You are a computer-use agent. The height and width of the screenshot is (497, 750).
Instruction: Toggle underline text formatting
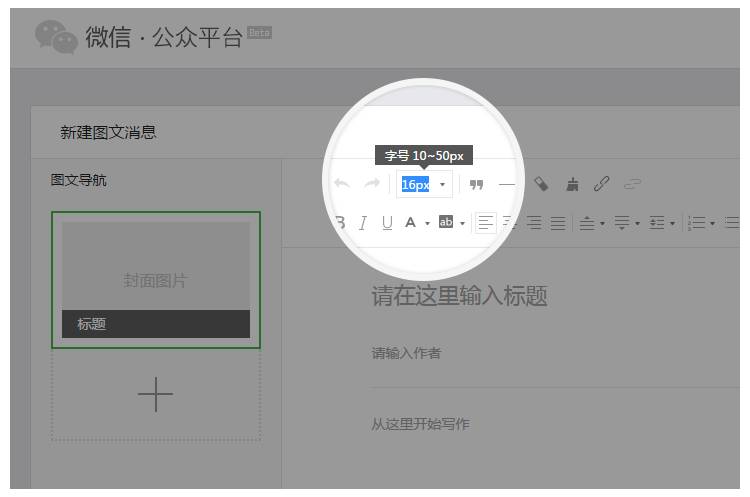pos(387,222)
